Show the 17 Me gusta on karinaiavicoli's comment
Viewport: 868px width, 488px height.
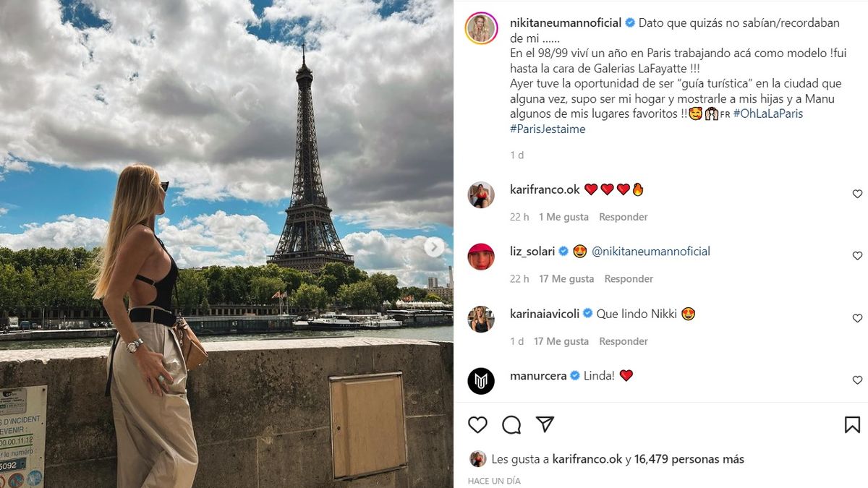point(561,341)
